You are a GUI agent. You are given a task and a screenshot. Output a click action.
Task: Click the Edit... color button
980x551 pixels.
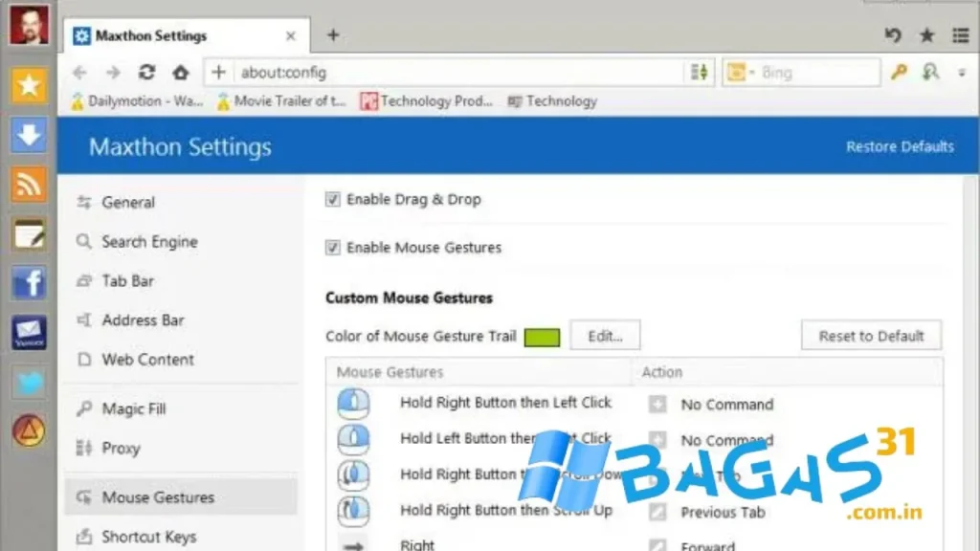coord(605,336)
